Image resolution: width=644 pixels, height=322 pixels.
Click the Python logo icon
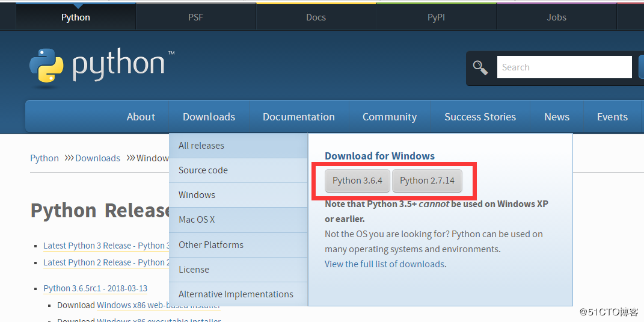tap(46, 66)
